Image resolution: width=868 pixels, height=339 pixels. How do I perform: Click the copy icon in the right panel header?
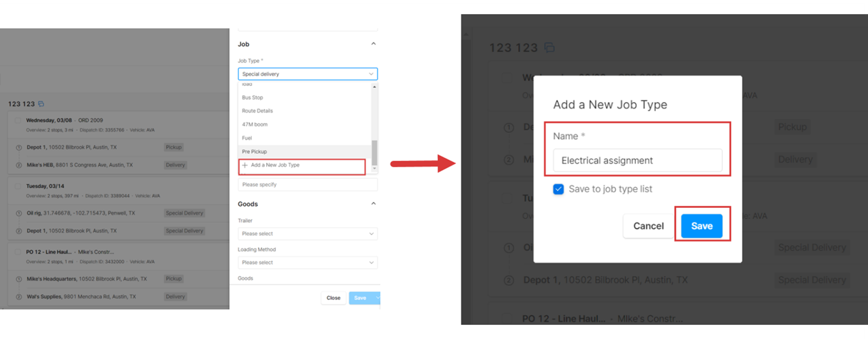550,47
